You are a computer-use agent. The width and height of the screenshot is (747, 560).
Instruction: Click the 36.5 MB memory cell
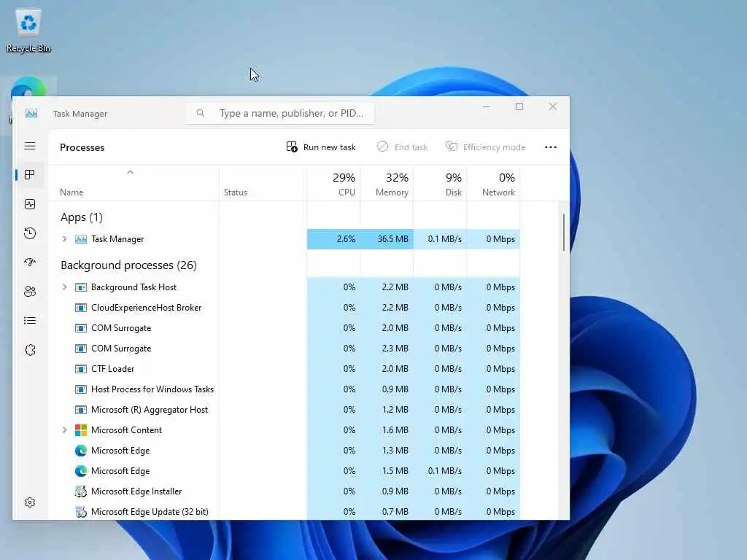[x=387, y=239]
